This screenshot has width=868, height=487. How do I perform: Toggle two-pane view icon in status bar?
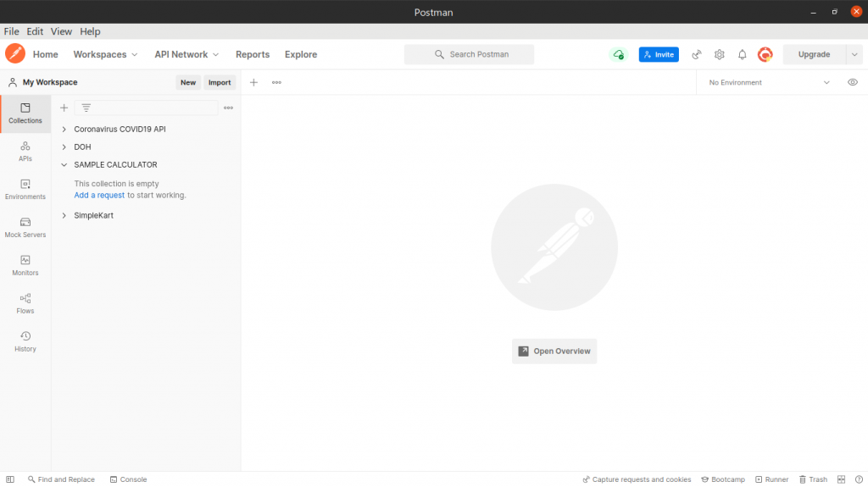point(842,479)
